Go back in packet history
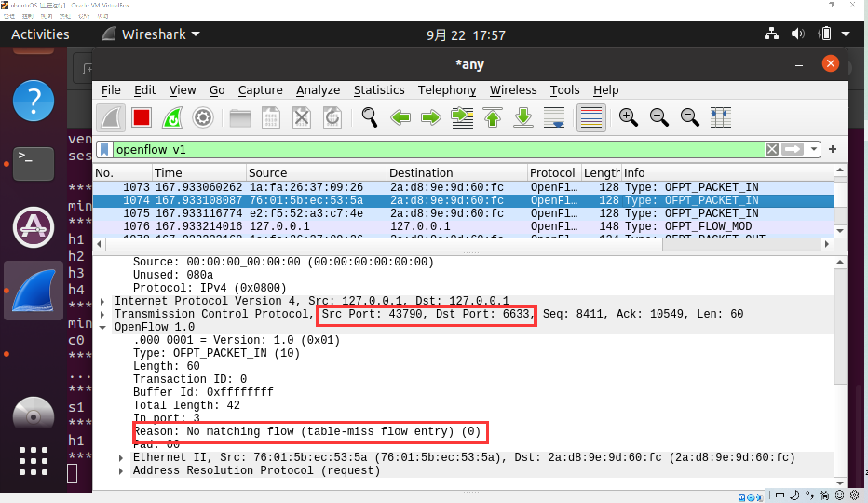 pyautogui.click(x=400, y=118)
